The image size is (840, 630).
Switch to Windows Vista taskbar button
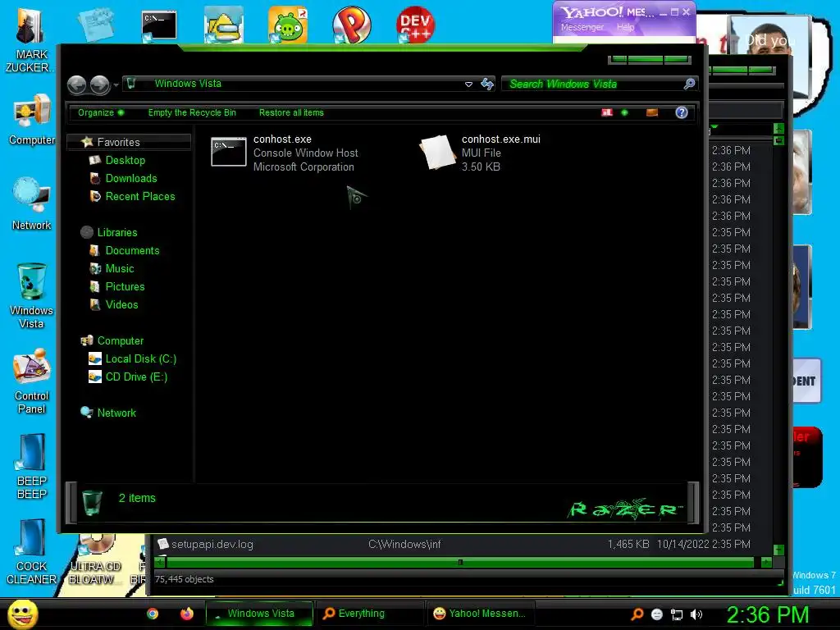(x=259, y=614)
